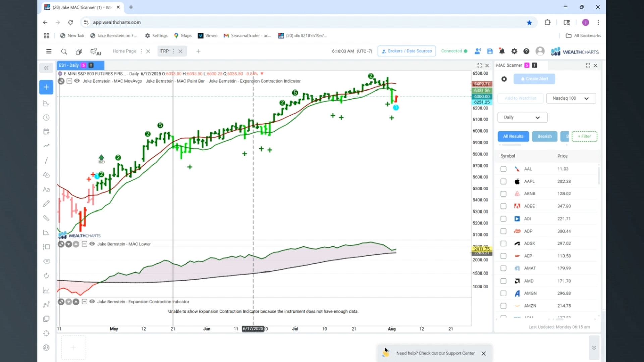The width and height of the screenshot is (644, 362).
Task: Collapse the left sidebar with double chevron
Action: click(46, 68)
